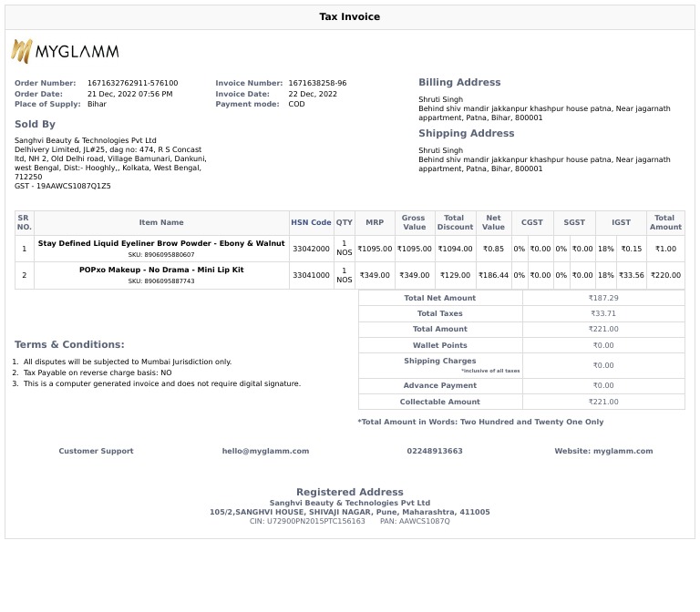Click the IGST column header

point(621,222)
